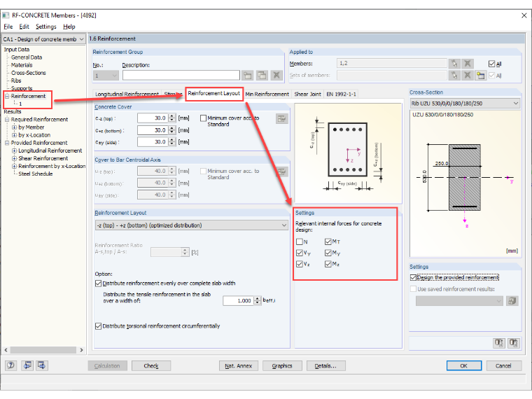Click the Check button

(151, 365)
